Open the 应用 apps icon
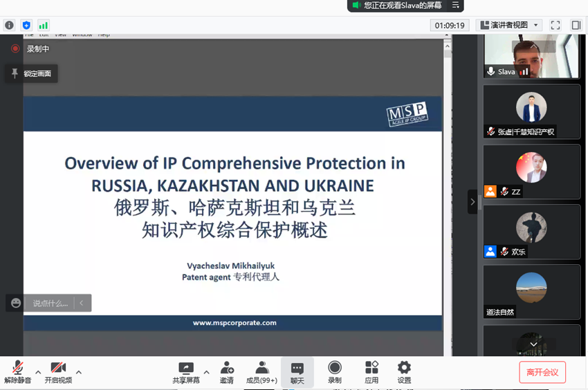 pyautogui.click(x=371, y=372)
